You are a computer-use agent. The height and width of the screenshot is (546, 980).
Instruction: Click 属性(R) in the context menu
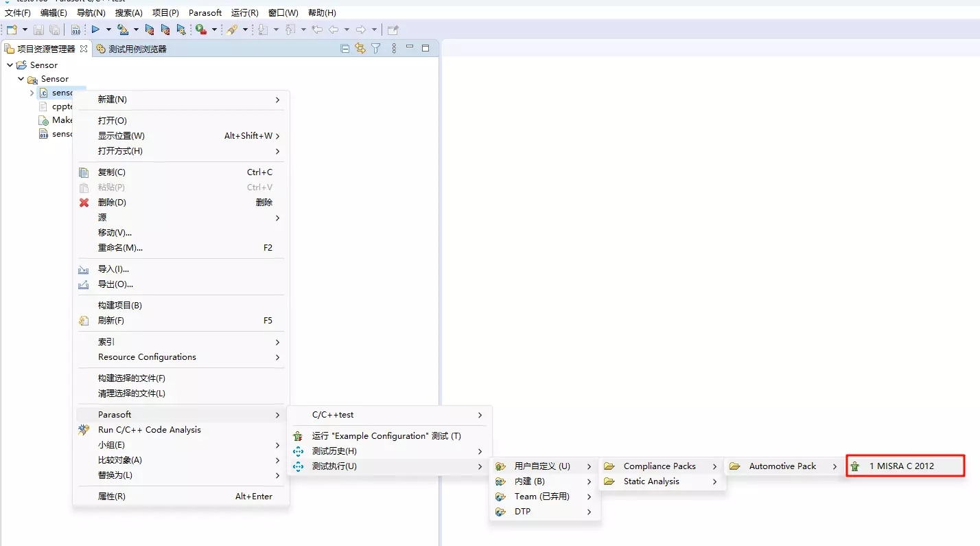click(x=111, y=497)
